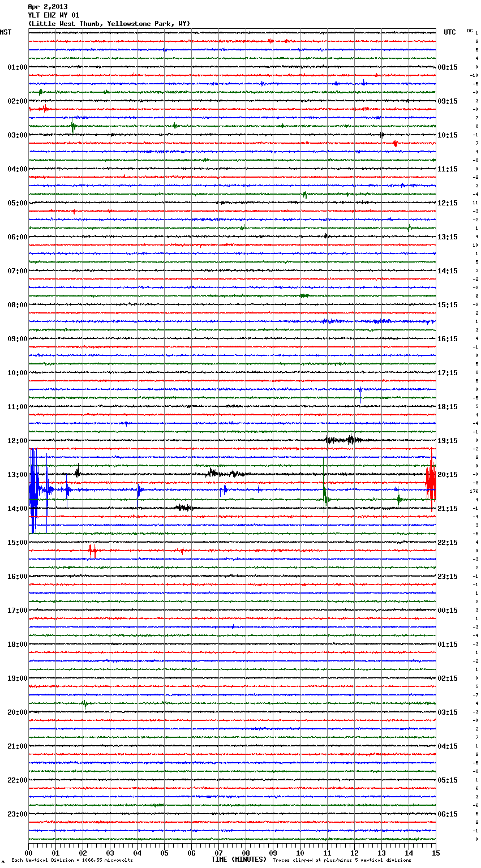Click the large red burst beside 20:15 UTC
481x868 pixels.
tap(431, 481)
